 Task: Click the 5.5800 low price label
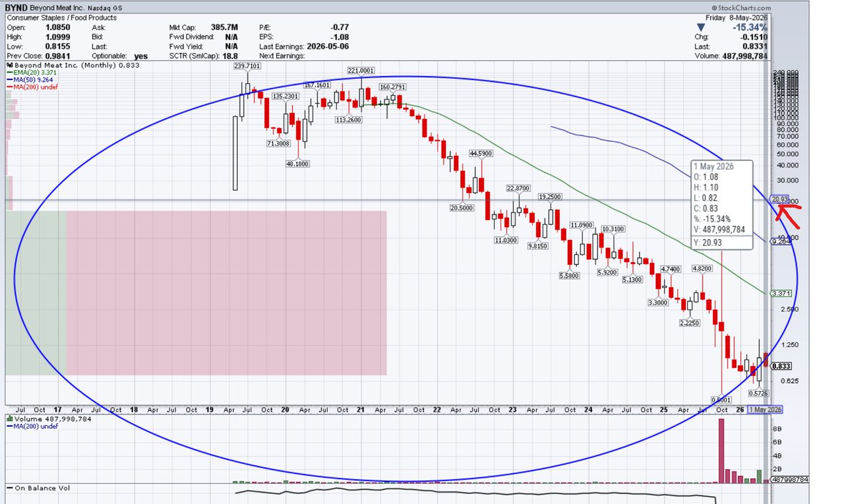pos(570,276)
